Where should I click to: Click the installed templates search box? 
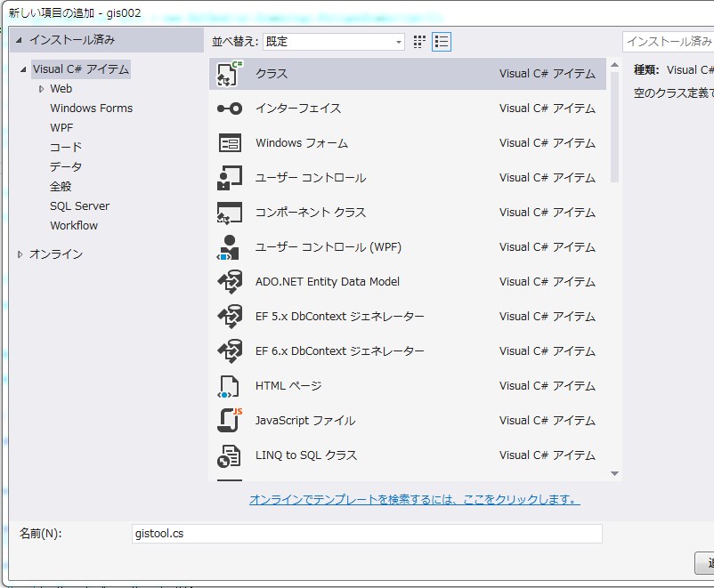(668, 42)
